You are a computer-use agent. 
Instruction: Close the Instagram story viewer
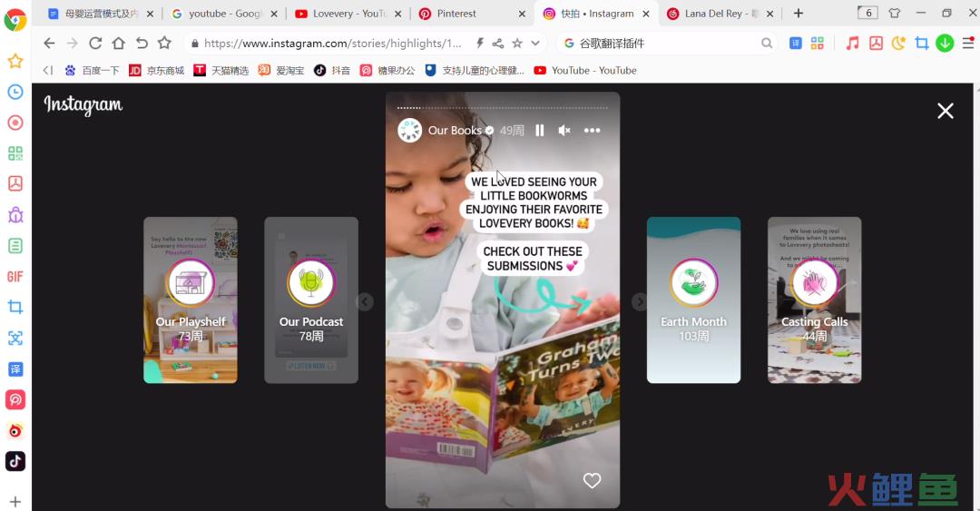point(945,111)
